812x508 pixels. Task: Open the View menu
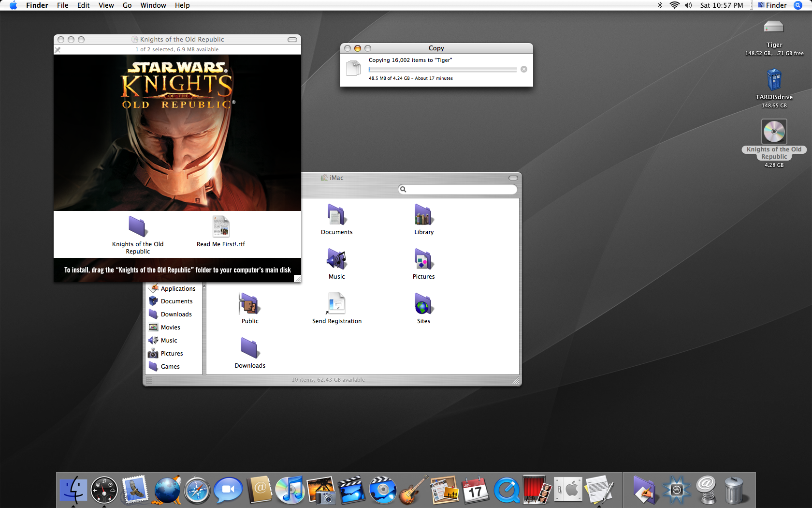(x=106, y=5)
